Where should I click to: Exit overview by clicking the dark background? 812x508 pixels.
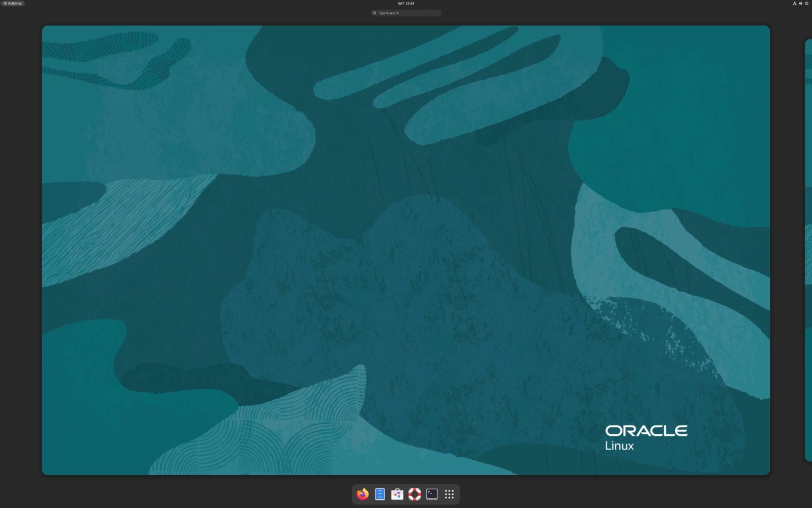coord(20,254)
